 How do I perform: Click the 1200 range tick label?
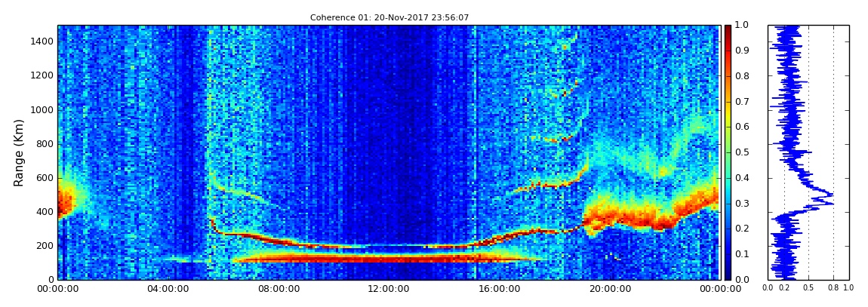42,75
